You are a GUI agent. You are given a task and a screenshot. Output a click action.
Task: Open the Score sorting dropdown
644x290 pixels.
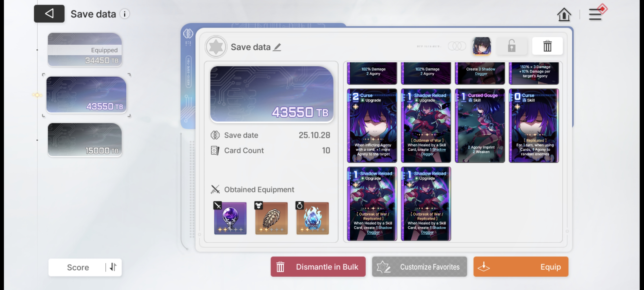click(78, 267)
